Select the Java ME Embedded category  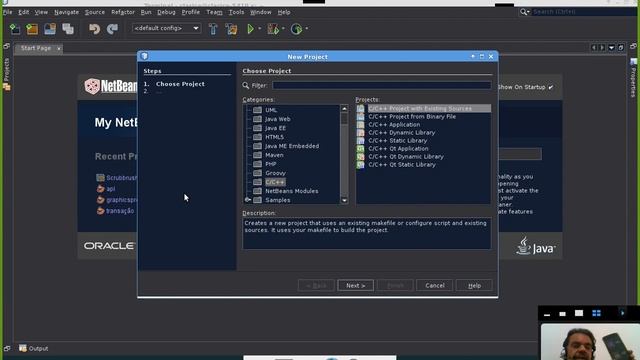point(292,146)
